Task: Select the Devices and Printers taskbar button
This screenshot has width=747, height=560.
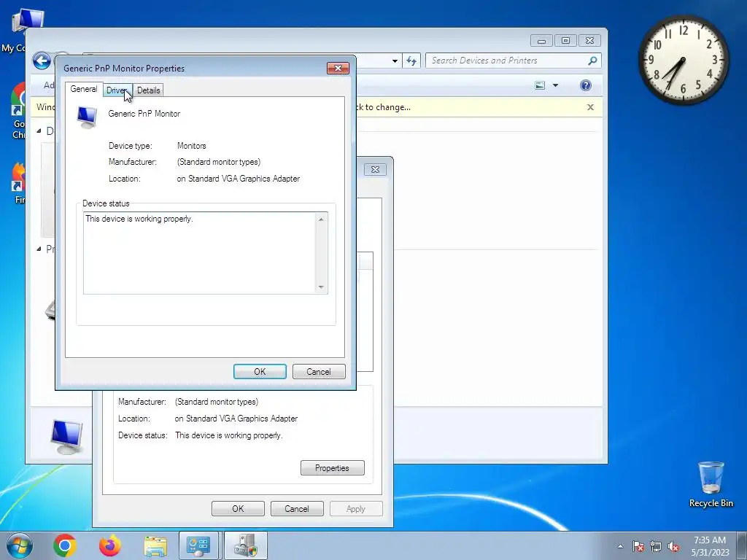Action: pyautogui.click(x=245, y=545)
